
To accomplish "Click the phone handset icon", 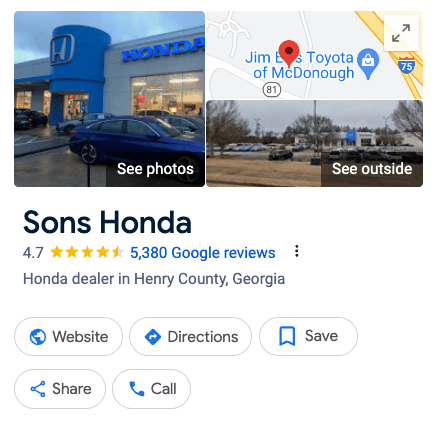I will click(x=137, y=389).
